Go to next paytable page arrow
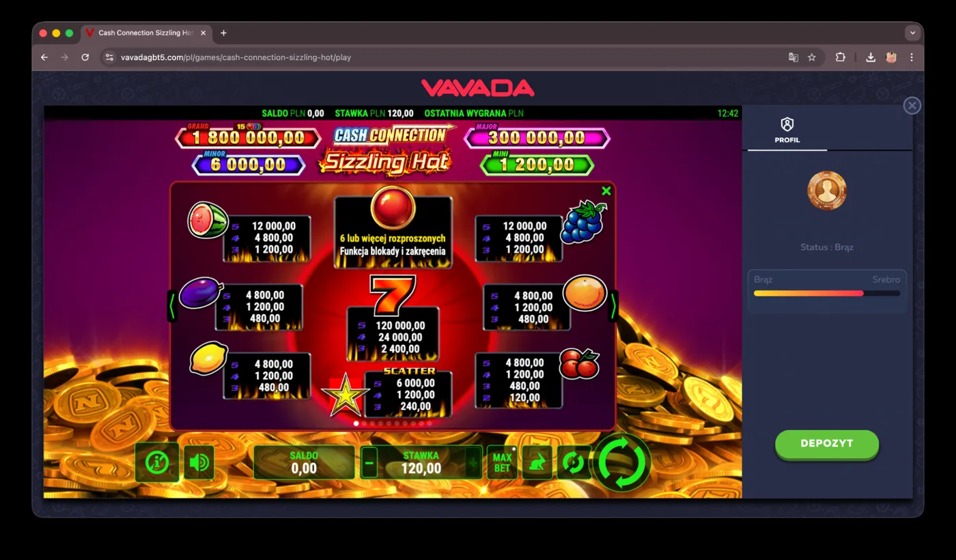The height and width of the screenshot is (560, 956). pyautogui.click(x=613, y=306)
